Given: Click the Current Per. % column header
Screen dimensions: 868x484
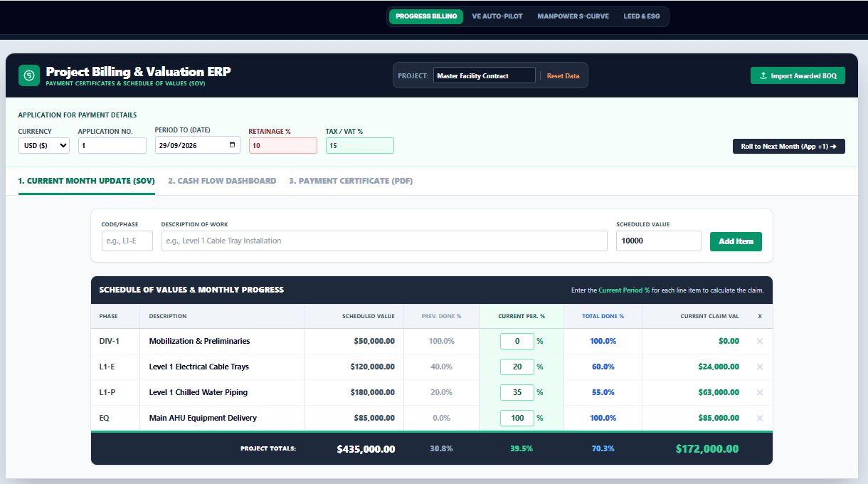Looking at the screenshot, I should coord(522,316).
